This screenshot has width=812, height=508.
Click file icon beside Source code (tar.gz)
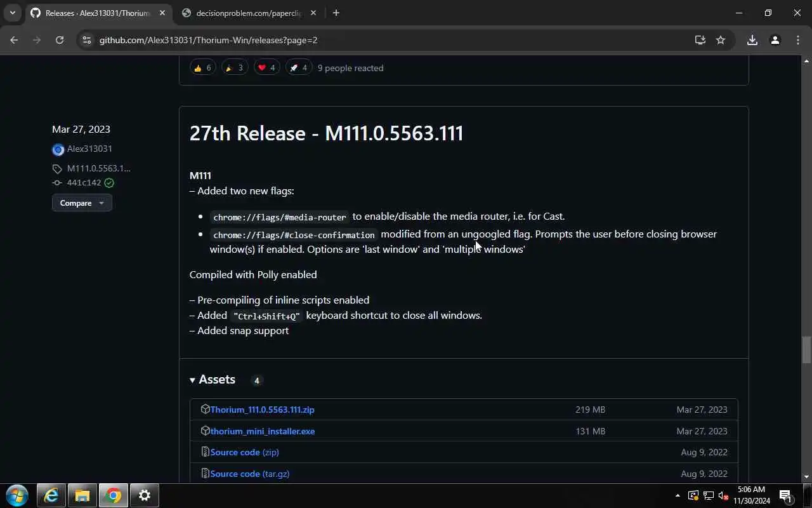pyautogui.click(x=205, y=474)
